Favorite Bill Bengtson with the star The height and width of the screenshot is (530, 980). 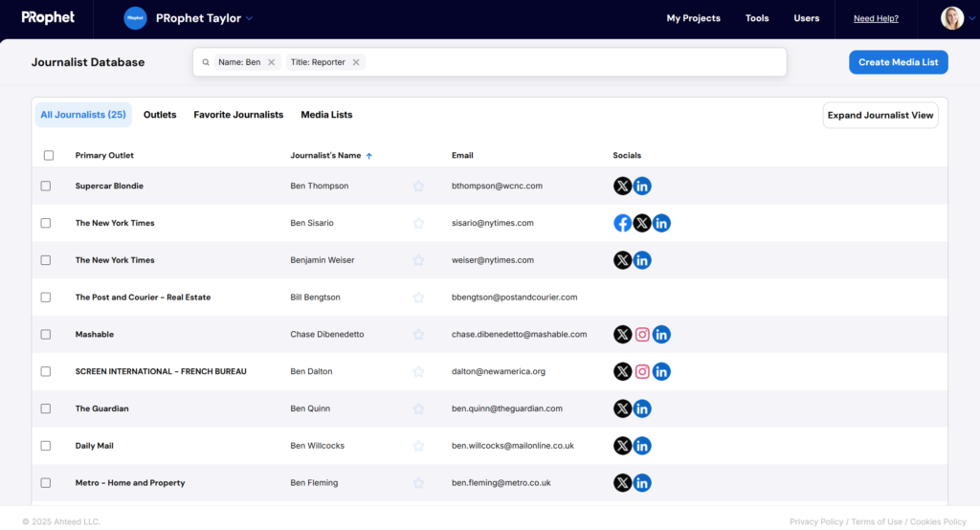[418, 298]
